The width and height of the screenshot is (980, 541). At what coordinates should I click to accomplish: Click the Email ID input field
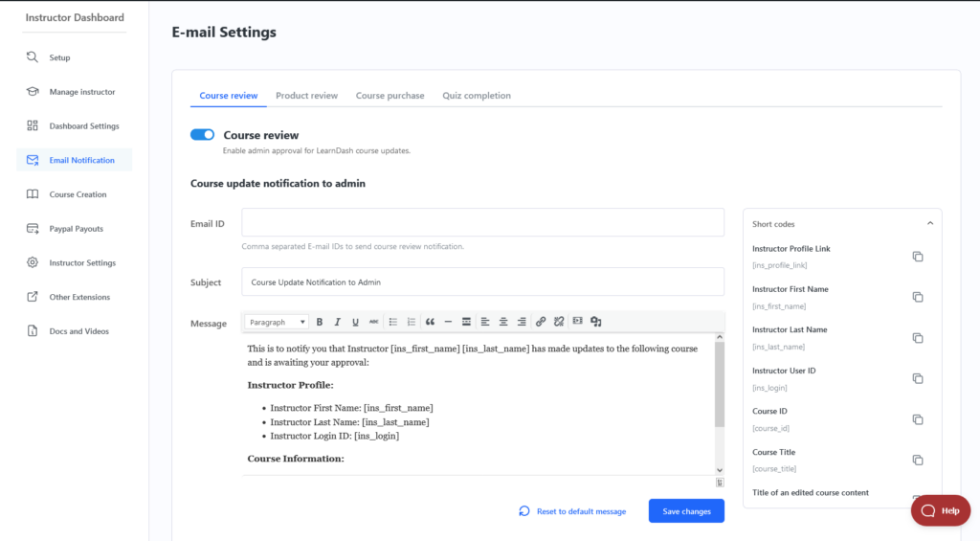(x=482, y=222)
